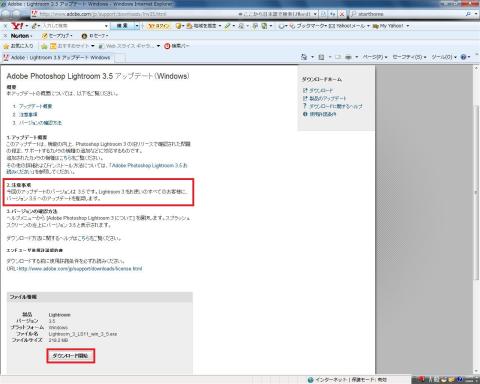Screen dimensions: 480x384
Task: Click the magnifier icon in the starthome search box
Action: coord(468,14)
